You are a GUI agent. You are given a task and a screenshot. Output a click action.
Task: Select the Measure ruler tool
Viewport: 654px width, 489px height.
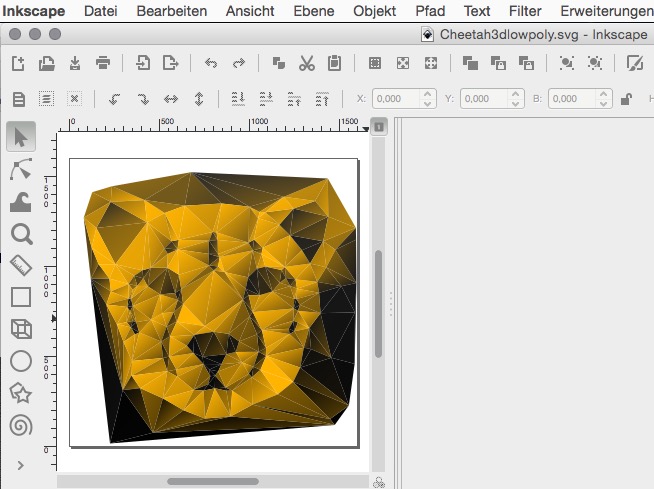[21, 265]
